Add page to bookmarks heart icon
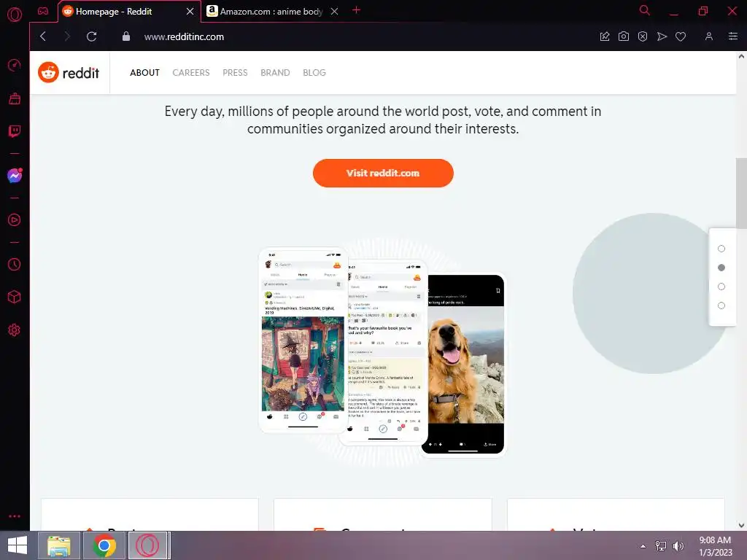 [681, 36]
